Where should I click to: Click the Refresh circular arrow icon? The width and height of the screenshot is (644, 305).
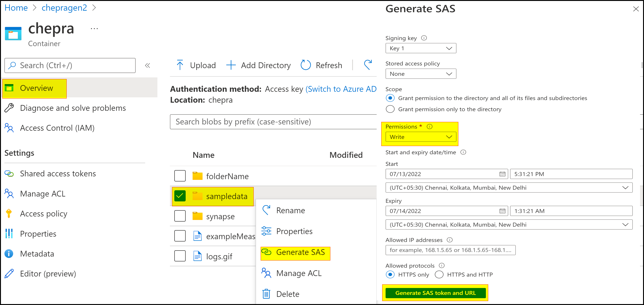tap(306, 65)
